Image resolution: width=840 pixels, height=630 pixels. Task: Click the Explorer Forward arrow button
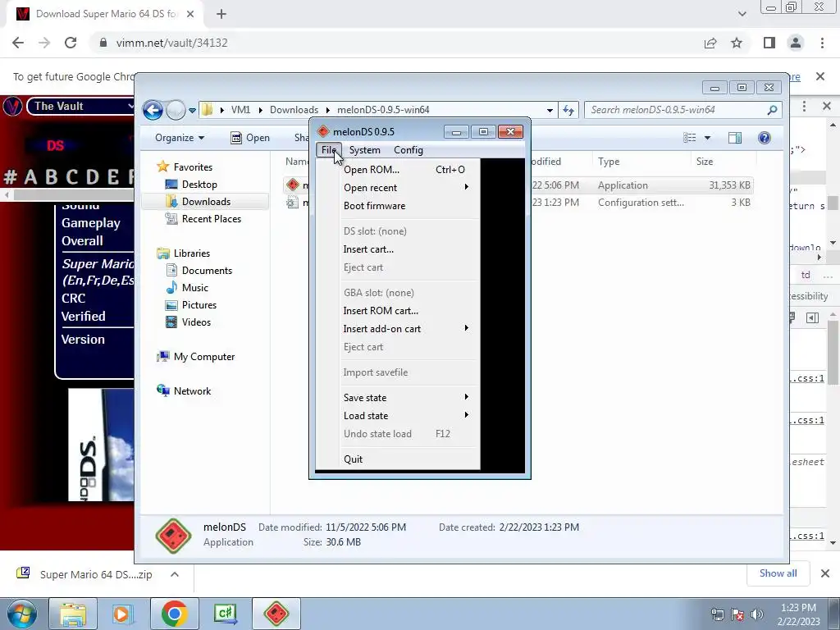click(176, 111)
